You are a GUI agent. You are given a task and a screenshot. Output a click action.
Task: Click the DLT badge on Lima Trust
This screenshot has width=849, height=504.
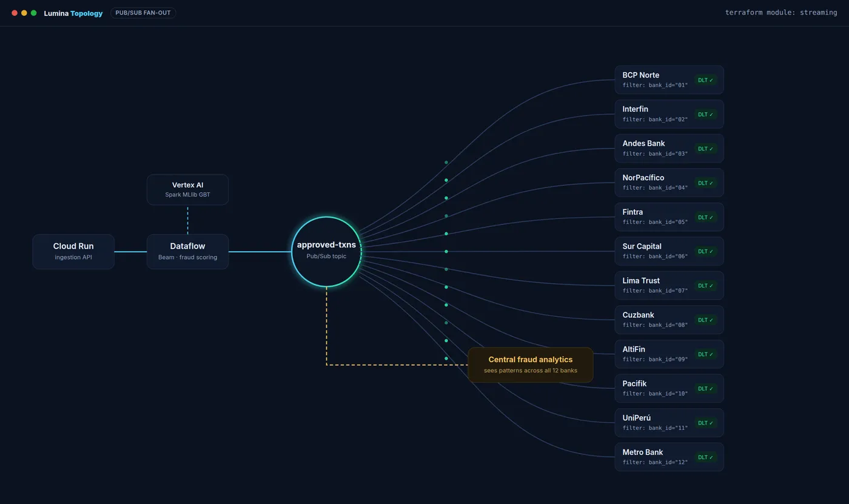coord(705,286)
